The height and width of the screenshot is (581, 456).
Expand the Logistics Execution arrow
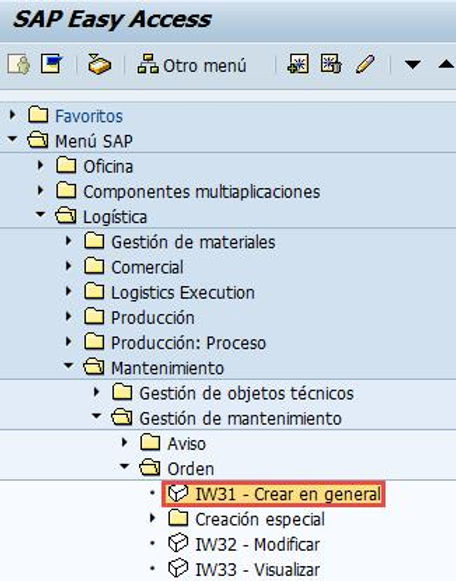[69, 291]
